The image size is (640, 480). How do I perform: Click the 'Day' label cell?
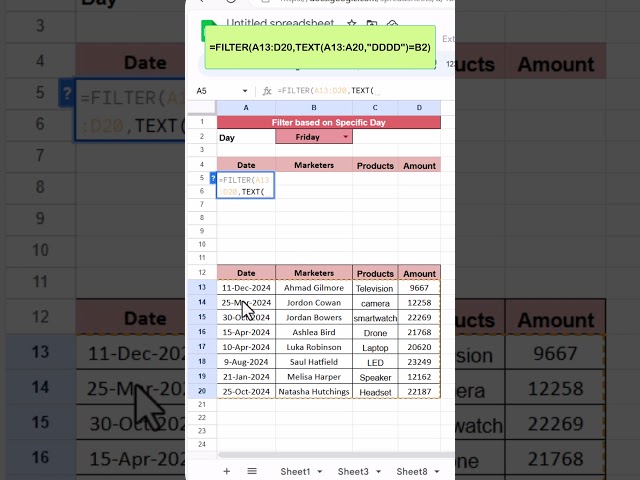pos(246,138)
